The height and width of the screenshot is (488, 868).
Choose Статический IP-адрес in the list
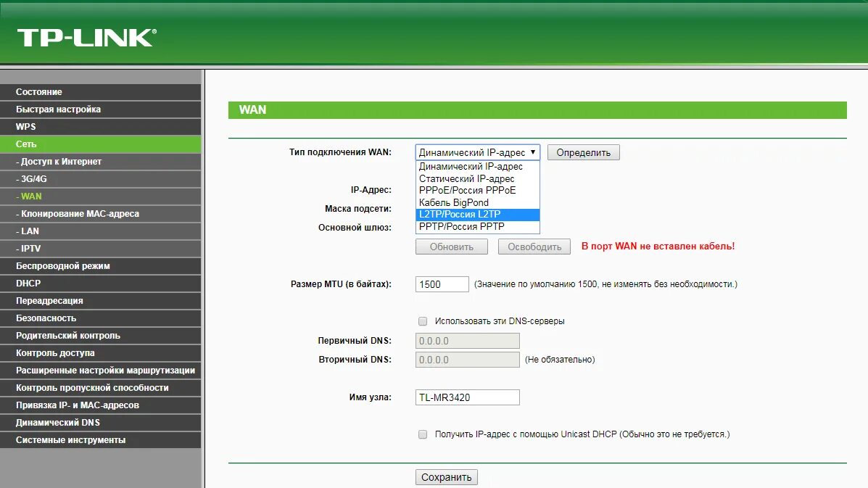477,178
